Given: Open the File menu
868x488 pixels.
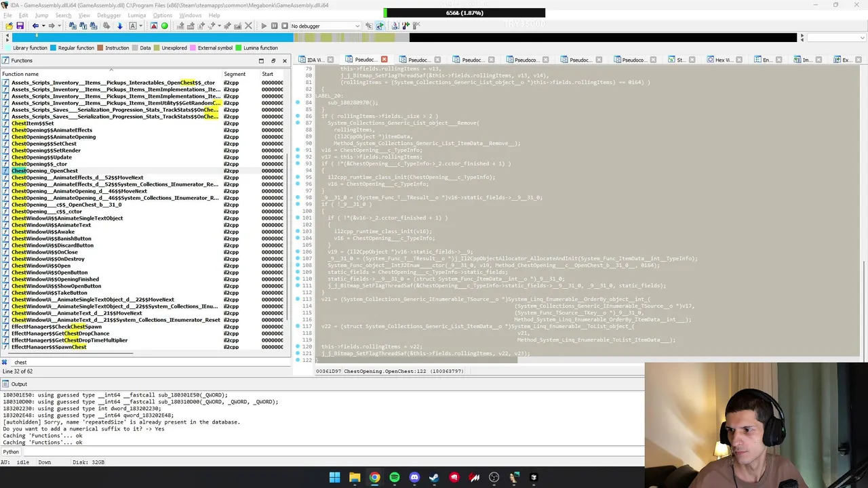Looking at the screenshot, I should [7, 15].
